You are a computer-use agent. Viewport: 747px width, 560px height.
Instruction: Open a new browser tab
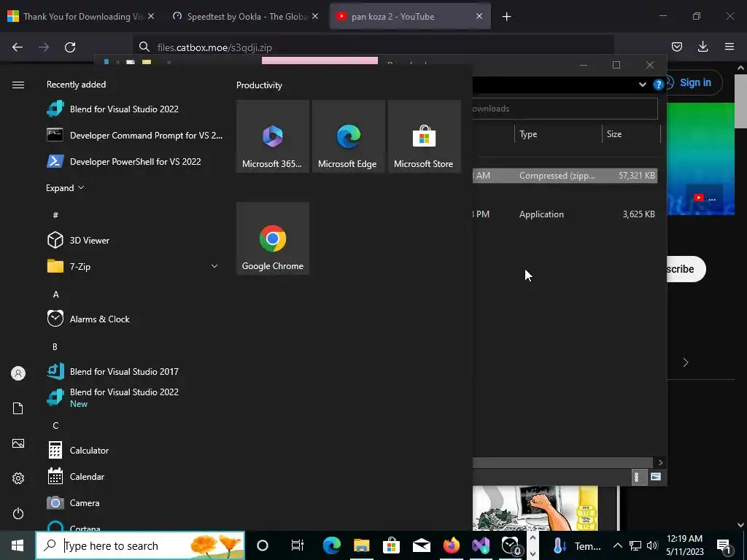pos(506,17)
